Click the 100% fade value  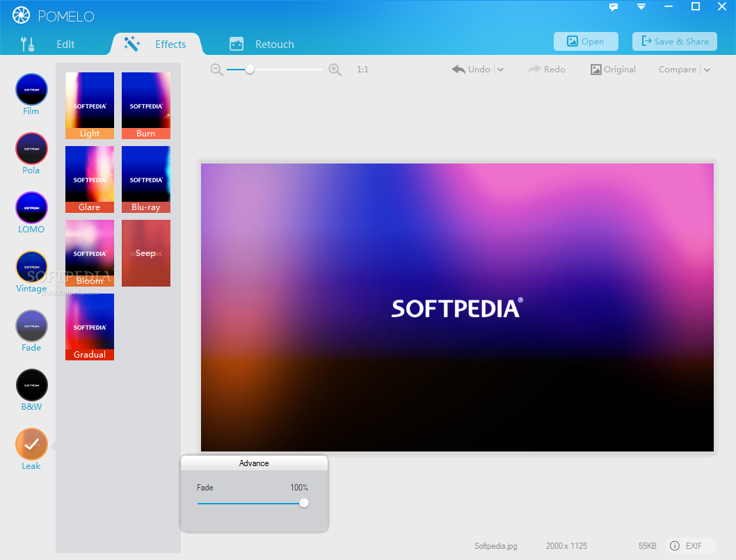tap(299, 488)
